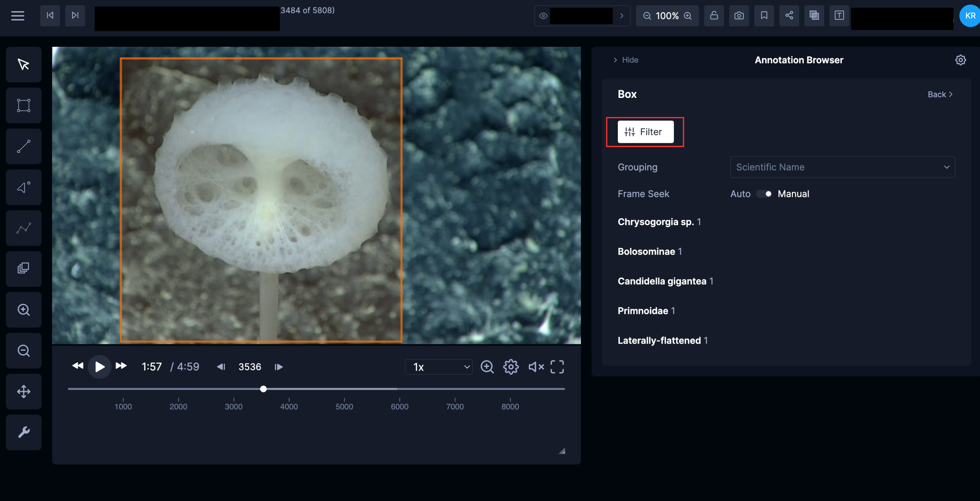Click the video timeline scrubber handle

pyautogui.click(x=263, y=389)
